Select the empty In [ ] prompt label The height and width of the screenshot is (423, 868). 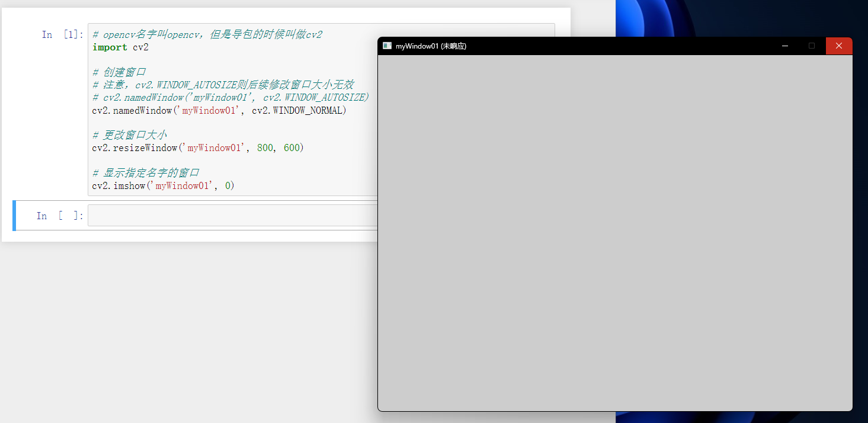[x=59, y=216]
